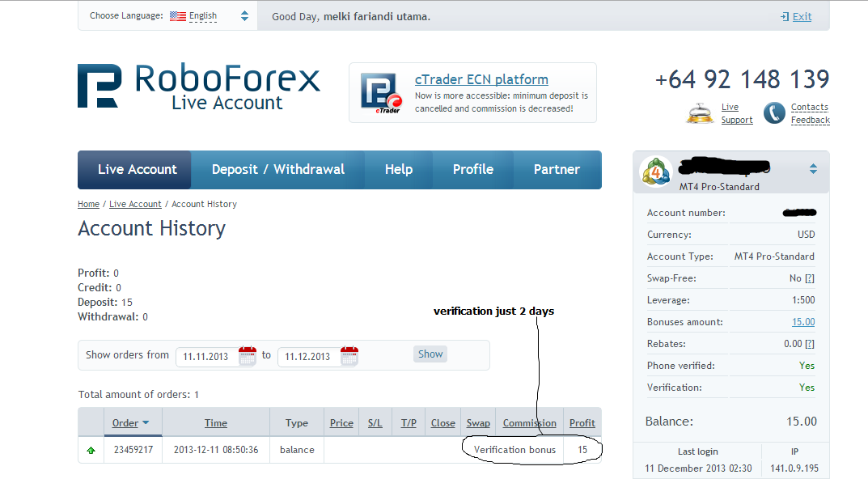Go to Home breadcrumb link
The image size is (868, 479).
click(x=88, y=204)
